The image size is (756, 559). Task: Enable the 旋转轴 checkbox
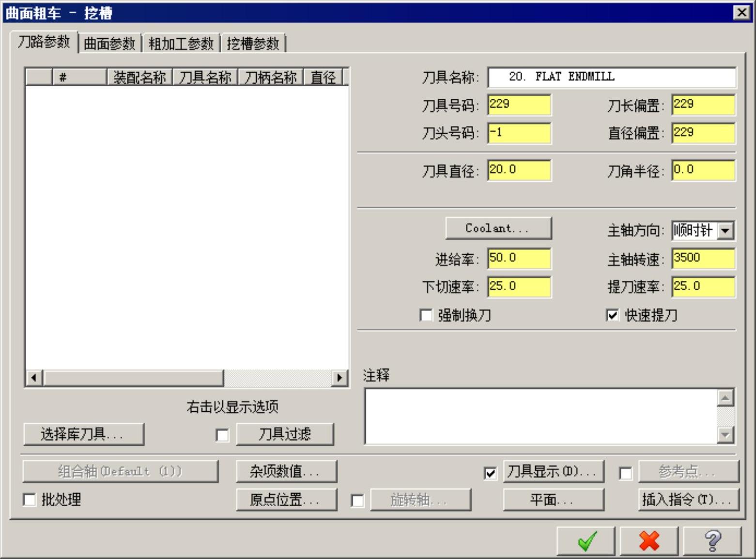(357, 500)
